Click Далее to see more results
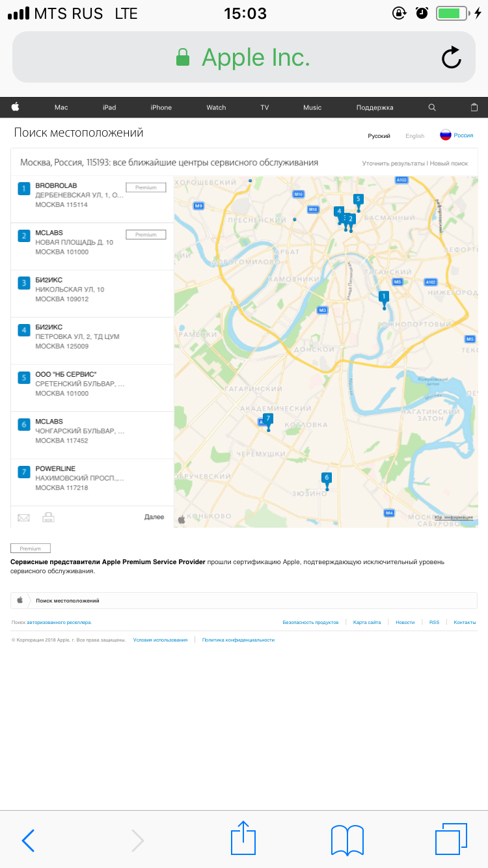The height and width of the screenshot is (868, 488). point(154,517)
